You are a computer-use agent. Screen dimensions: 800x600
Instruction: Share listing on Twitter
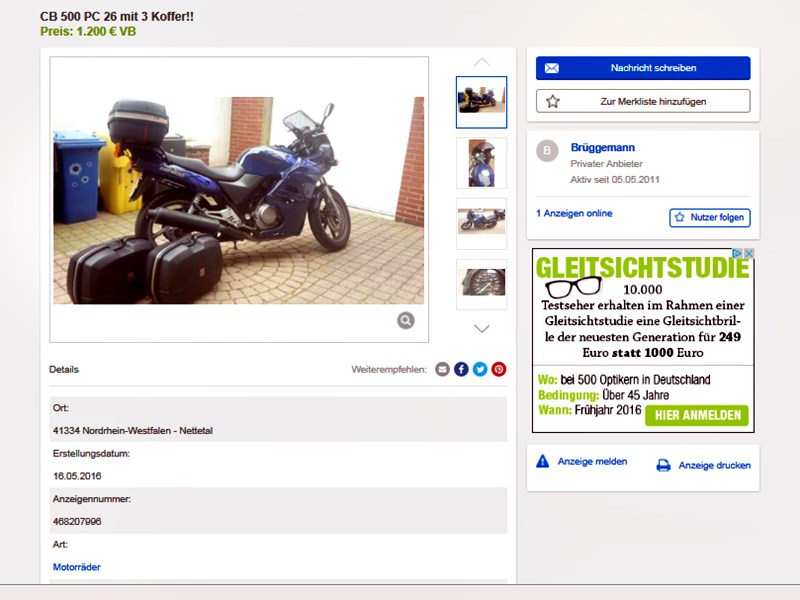pos(480,369)
